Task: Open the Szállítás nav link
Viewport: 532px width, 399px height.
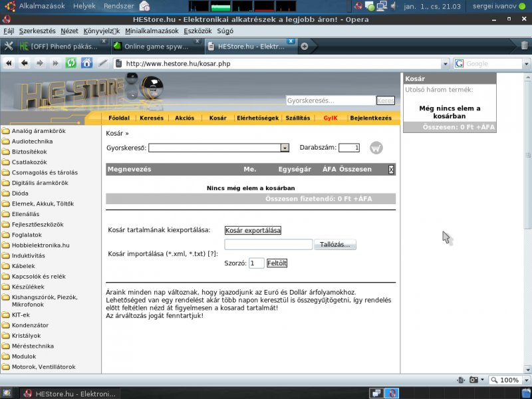Action: 297,118
